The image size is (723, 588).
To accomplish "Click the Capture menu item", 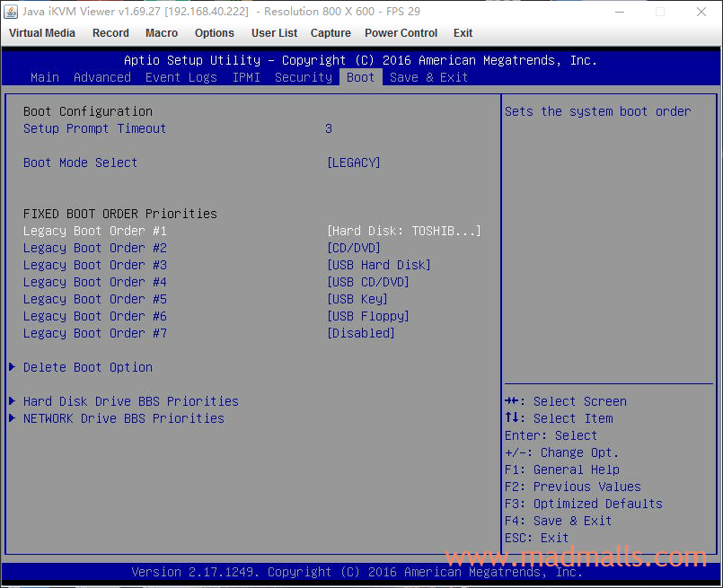I will click(x=331, y=33).
